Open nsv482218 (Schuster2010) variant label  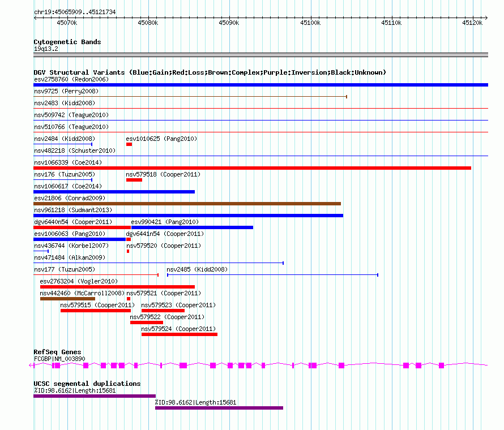point(75,150)
